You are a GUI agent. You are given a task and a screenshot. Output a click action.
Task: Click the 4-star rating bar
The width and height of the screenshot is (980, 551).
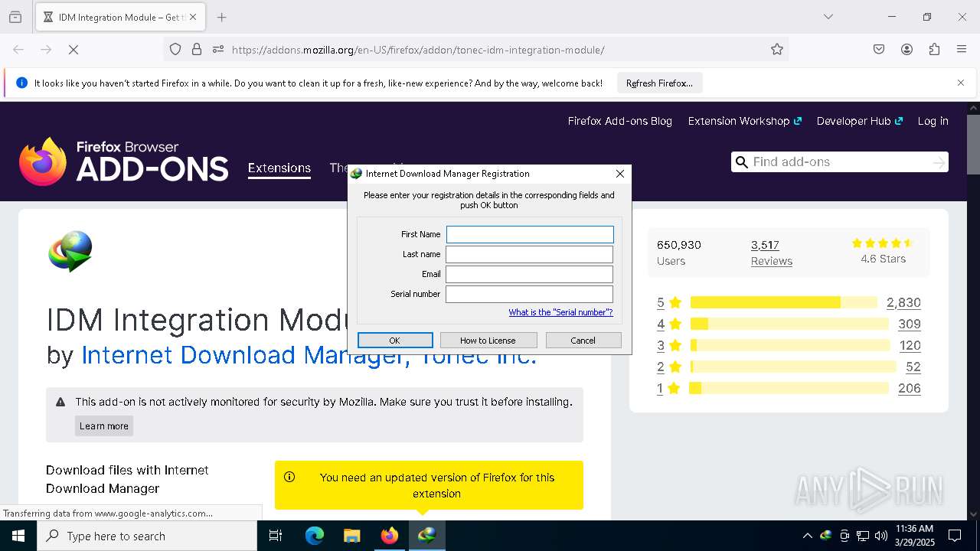789,324
